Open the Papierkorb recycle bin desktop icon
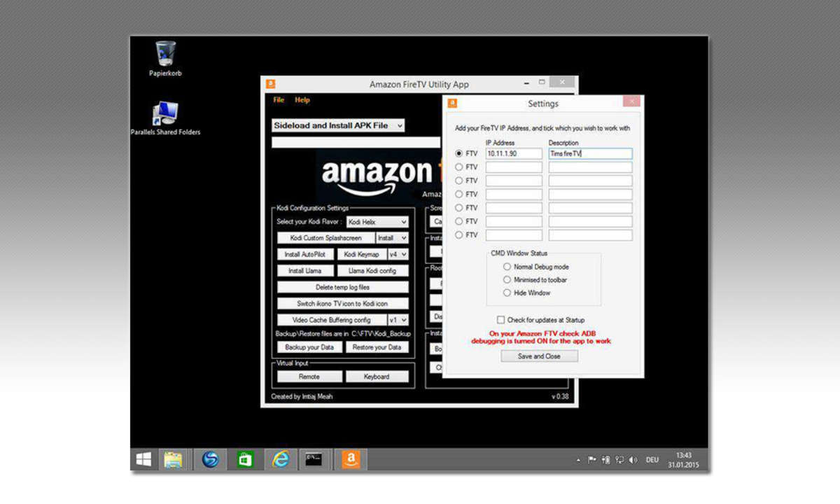This screenshot has width=840, height=504. (x=165, y=59)
